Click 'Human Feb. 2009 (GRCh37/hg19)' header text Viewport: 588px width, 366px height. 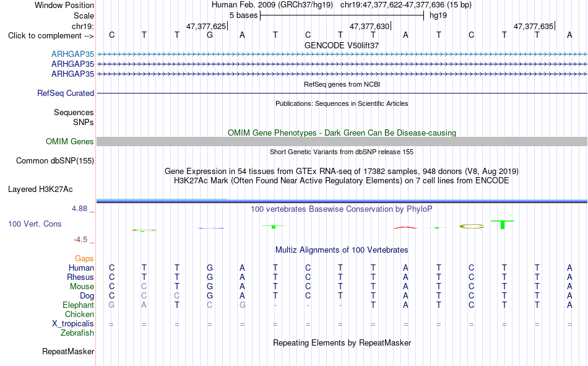point(272,5)
